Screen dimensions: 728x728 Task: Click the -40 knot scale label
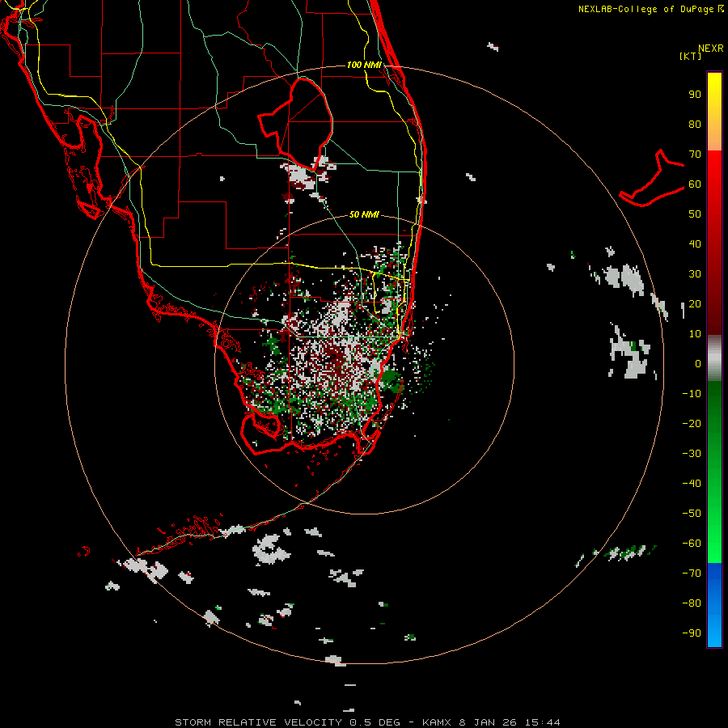[x=692, y=484]
